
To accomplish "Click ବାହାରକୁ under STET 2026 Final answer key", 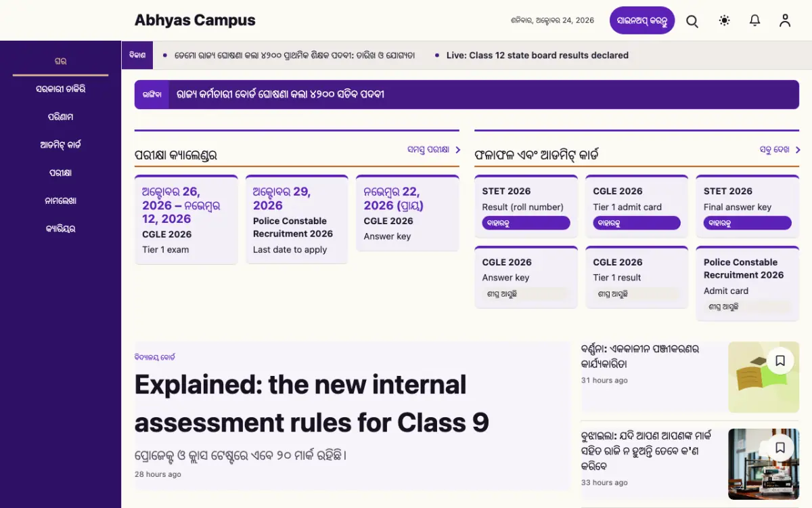I will 748,223.
